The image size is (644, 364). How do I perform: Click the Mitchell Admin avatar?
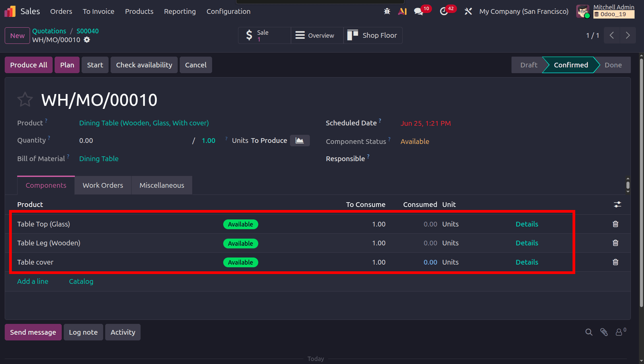coord(583,11)
